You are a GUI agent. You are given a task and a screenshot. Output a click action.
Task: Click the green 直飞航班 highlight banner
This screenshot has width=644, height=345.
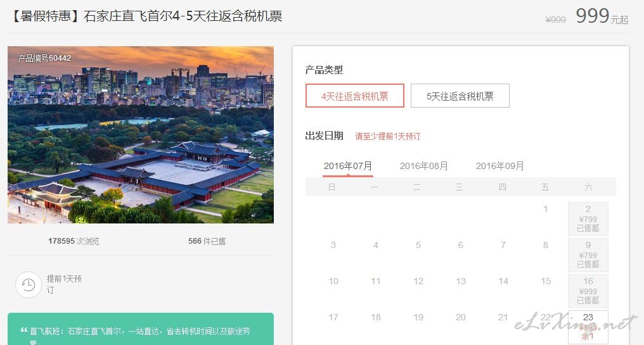tap(141, 329)
